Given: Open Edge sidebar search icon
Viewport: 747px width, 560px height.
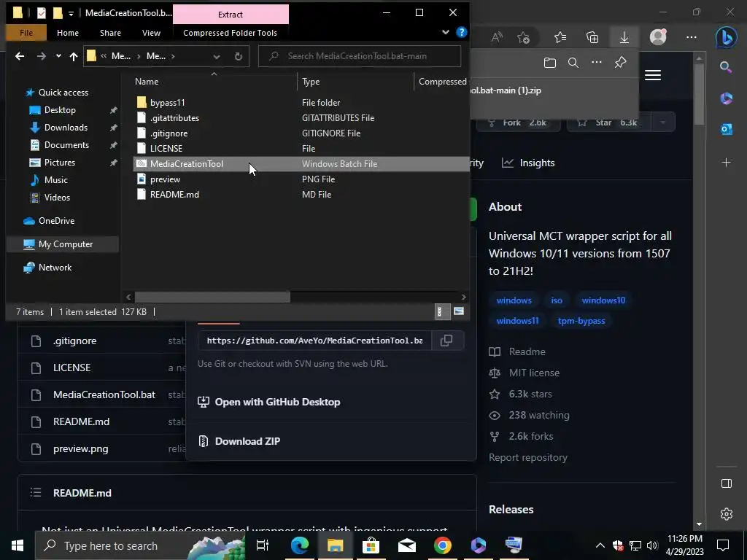Looking at the screenshot, I should [x=726, y=67].
